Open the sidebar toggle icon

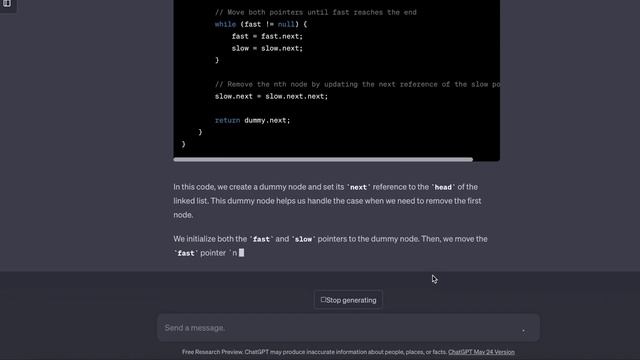[x=7, y=4]
